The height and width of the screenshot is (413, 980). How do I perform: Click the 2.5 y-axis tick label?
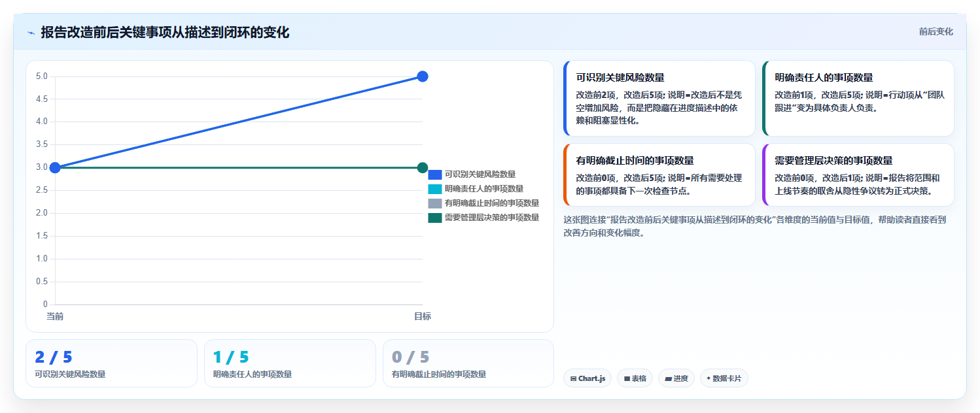pyautogui.click(x=41, y=190)
